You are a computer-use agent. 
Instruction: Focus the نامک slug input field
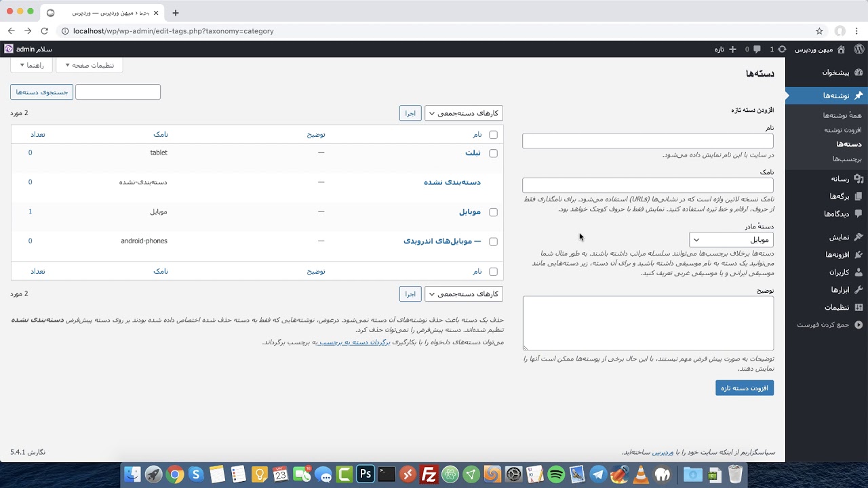pos(648,185)
